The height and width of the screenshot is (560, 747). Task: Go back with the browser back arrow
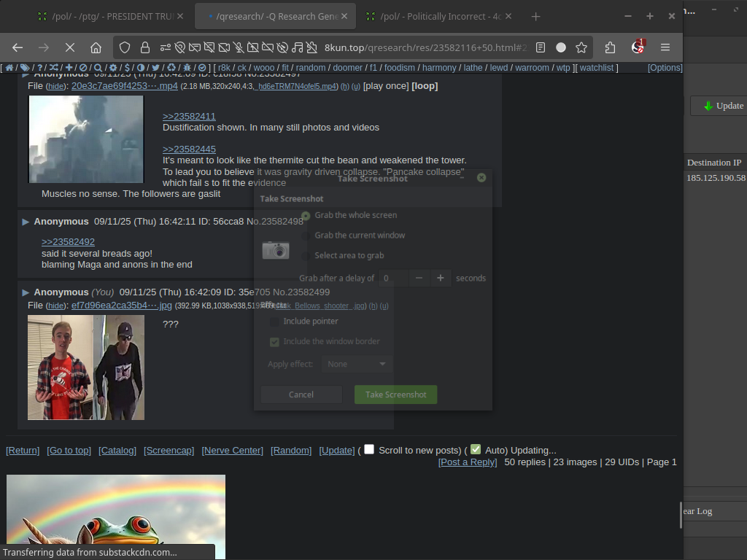click(18, 47)
